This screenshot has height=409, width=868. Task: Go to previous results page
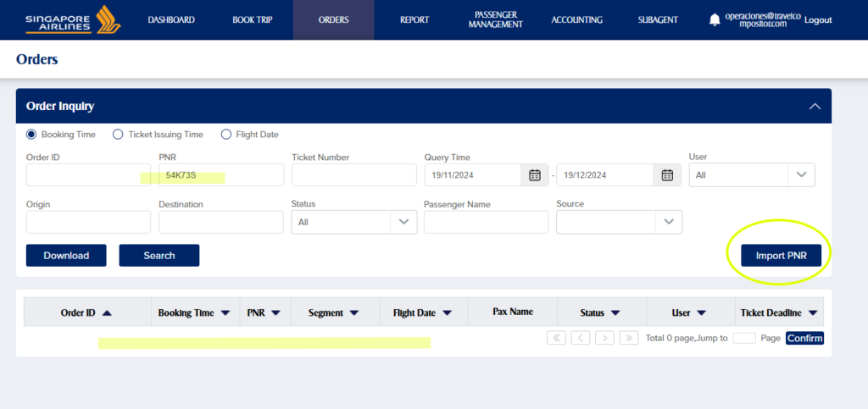coord(581,338)
